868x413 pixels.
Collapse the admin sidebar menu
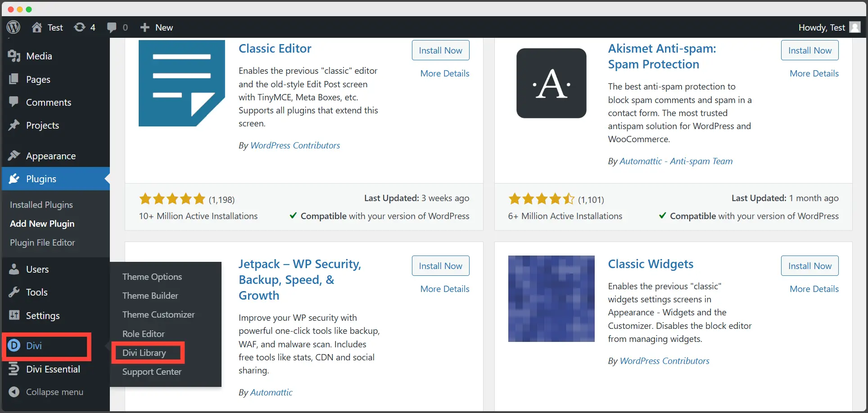click(46, 392)
